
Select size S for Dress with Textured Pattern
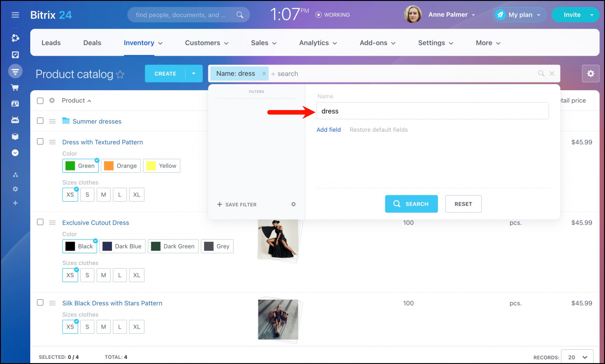pyautogui.click(x=87, y=195)
